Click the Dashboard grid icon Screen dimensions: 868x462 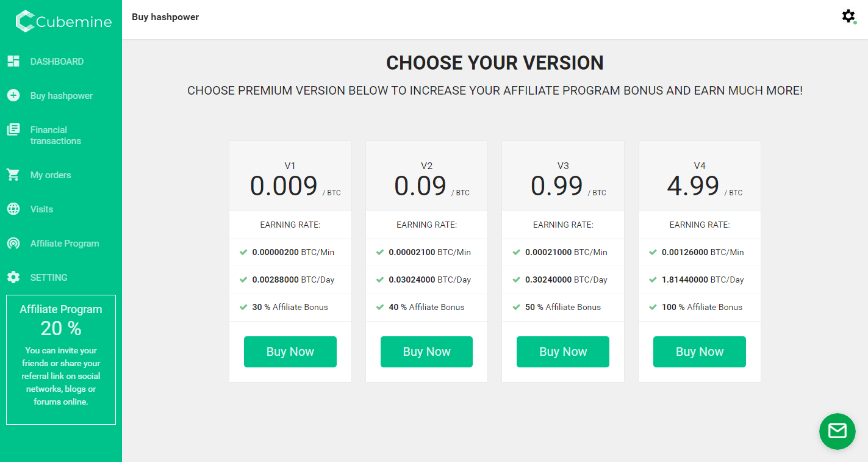tap(13, 61)
